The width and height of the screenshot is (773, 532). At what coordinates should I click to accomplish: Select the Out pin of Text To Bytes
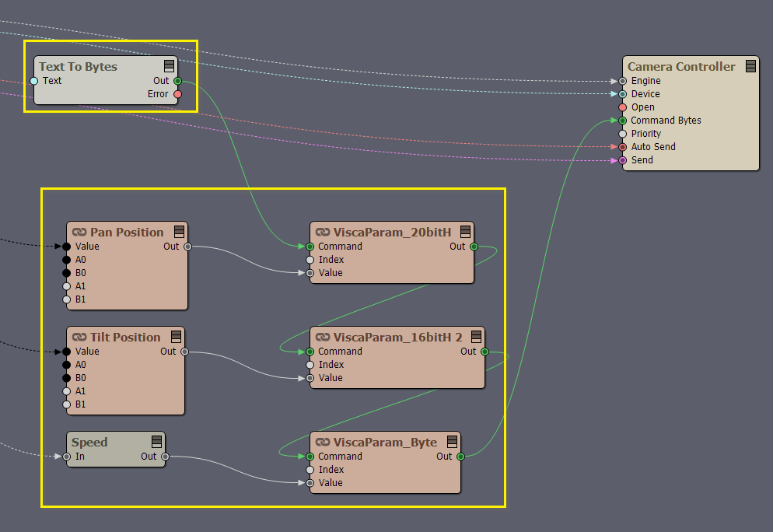tap(178, 81)
